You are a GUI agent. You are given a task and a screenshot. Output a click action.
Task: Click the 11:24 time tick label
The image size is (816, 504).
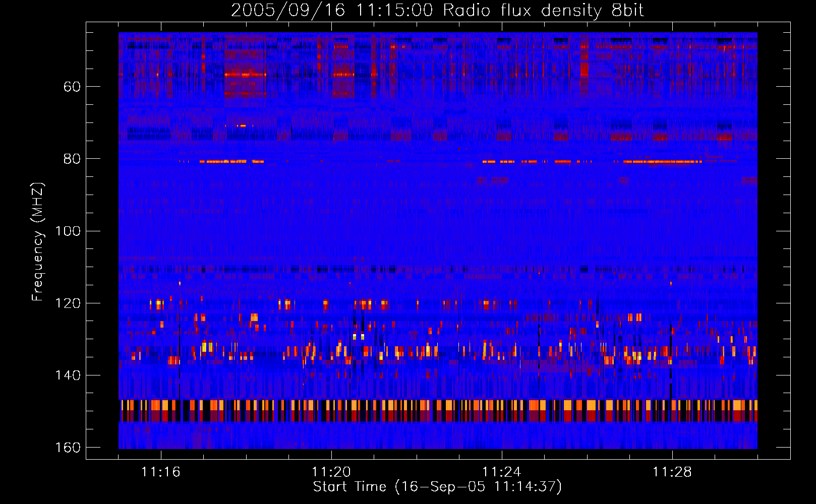point(502,472)
